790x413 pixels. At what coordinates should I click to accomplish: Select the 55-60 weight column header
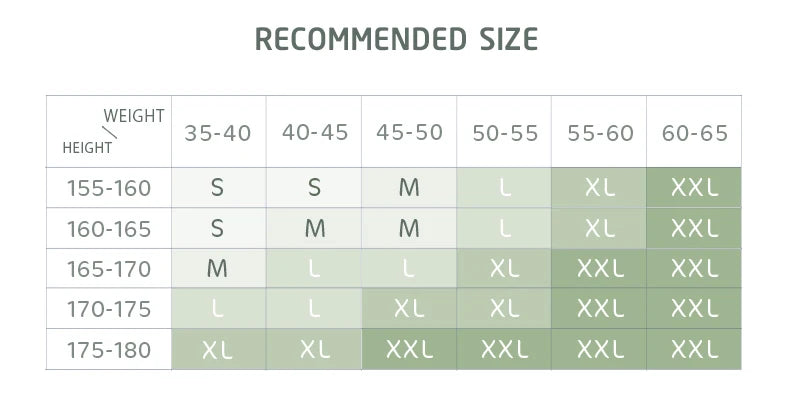pyautogui.click(x=599, y=133)
